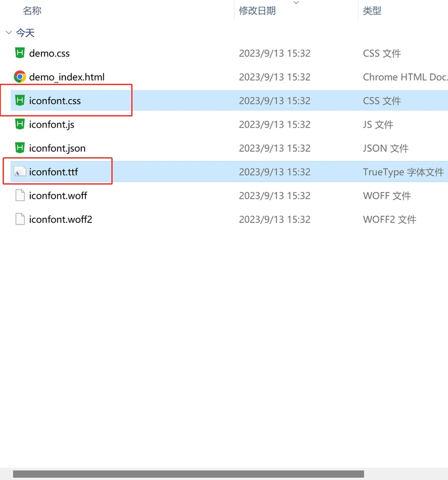Click the date of iconfont.woff2
The width and height of the screenshot is (448, 480).
pos(274,220)
